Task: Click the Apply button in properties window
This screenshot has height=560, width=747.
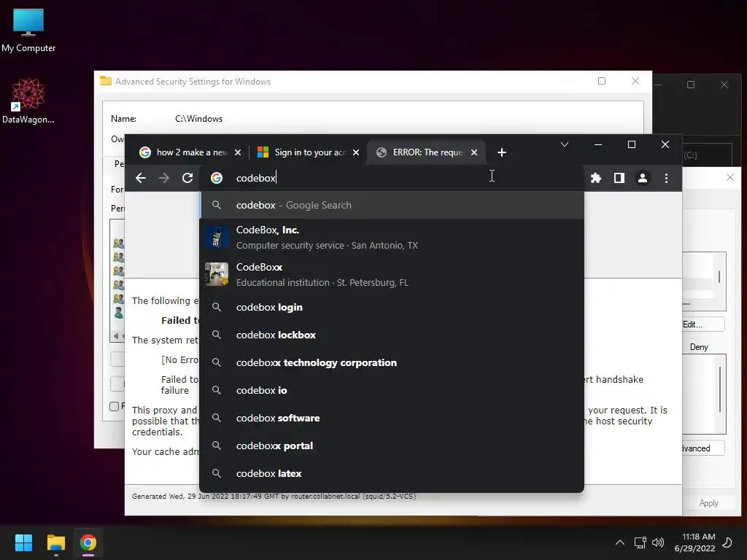Action: tap(708, 503)
